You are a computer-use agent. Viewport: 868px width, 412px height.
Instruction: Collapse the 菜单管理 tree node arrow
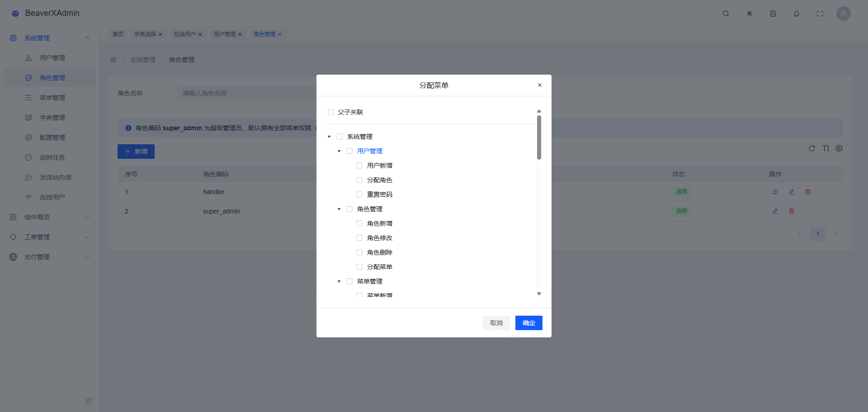(339, 281)
